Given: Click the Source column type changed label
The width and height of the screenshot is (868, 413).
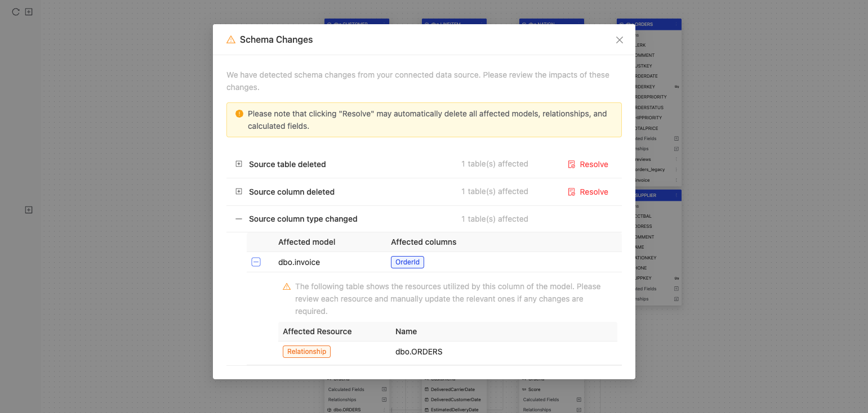Looking at the screenshot, I should click(x=303, y=219).
